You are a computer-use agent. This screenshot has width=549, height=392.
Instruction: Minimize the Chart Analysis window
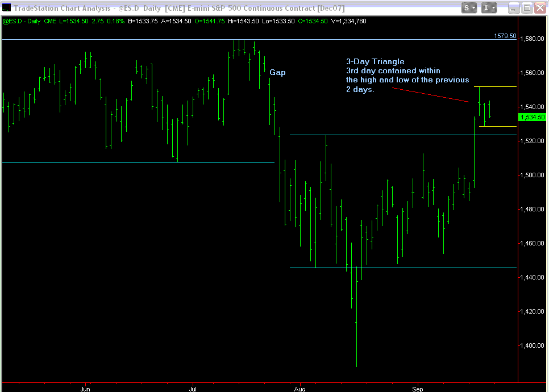514,8
